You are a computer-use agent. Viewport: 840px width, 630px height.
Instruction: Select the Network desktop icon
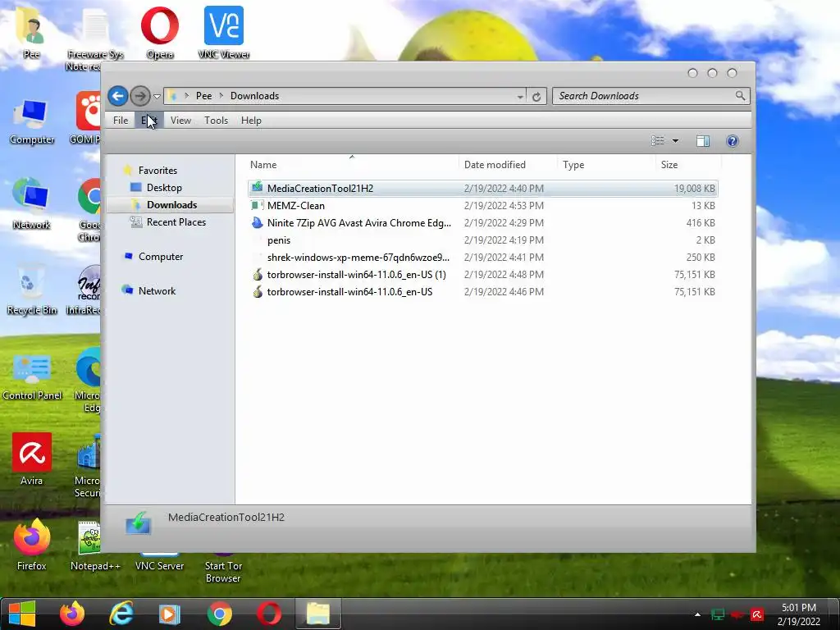32,203
